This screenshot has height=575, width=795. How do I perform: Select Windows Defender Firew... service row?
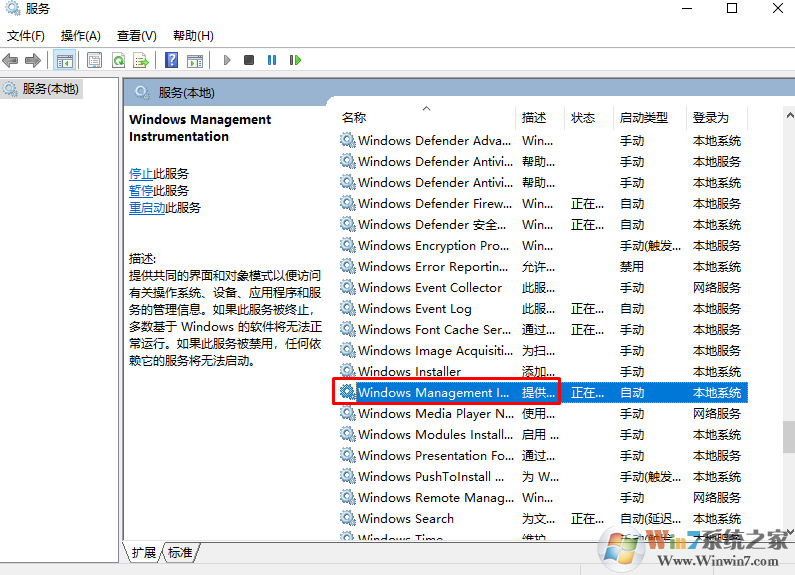coord(543,203)
